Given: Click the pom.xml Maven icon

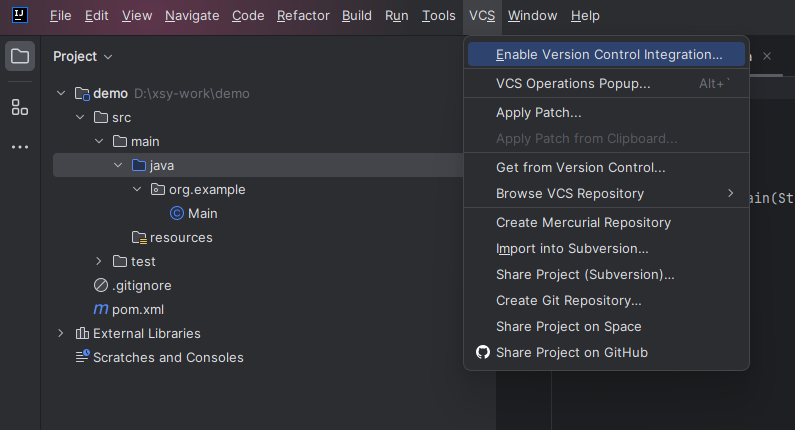Looking at the screenshot, I should pos(100,309).
